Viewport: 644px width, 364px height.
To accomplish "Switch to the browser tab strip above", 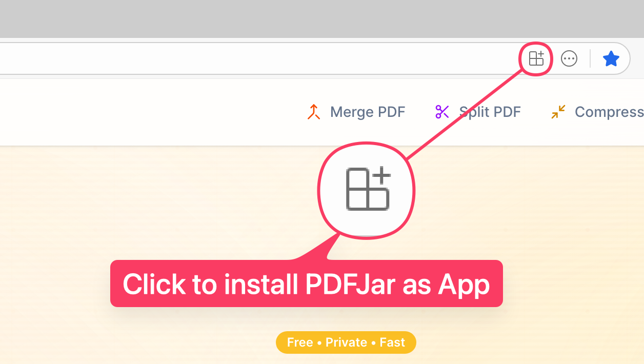I will pyautogui.click(x=322, y=18).
